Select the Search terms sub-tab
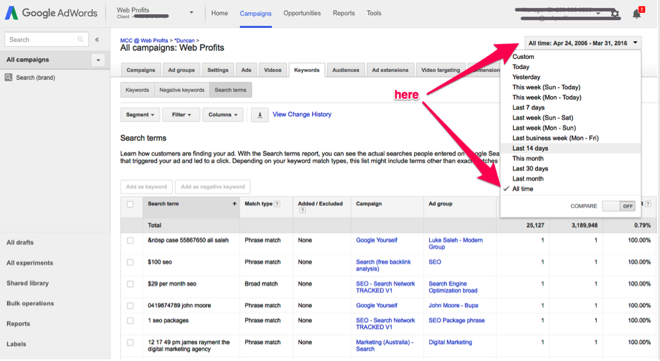660x361 pixels. coord(230,90)
